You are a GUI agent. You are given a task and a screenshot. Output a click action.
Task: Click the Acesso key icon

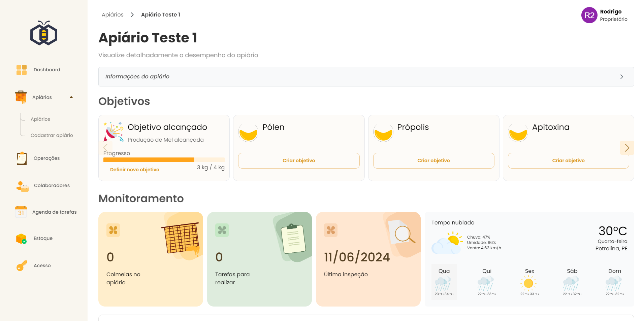[x=22, y=266]
